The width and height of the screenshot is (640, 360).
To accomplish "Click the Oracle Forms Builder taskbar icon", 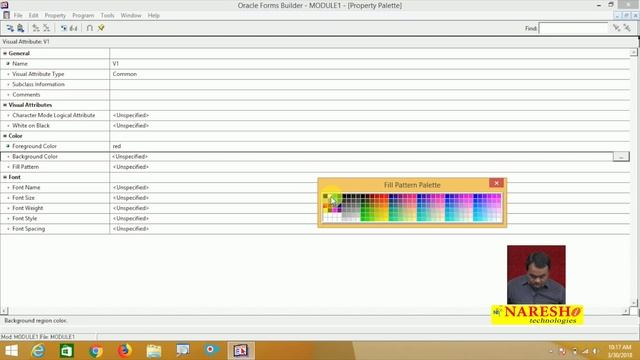I will [241, 351].
